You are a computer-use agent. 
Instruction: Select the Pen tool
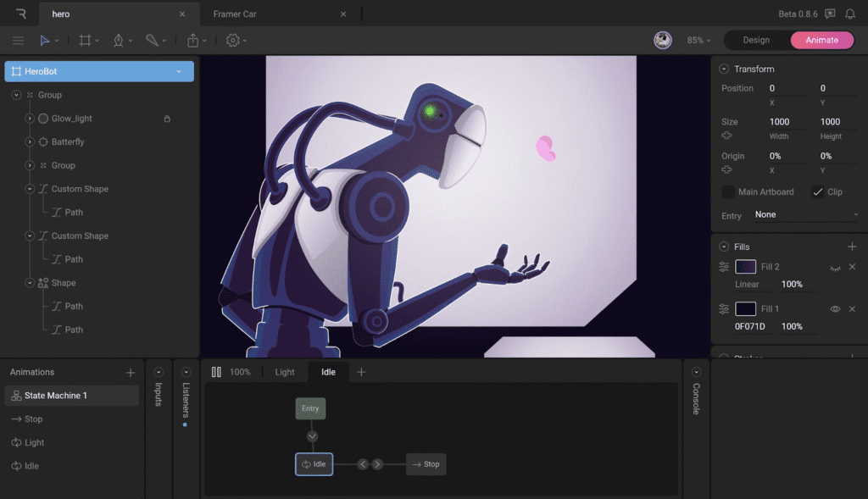(119, 40)
